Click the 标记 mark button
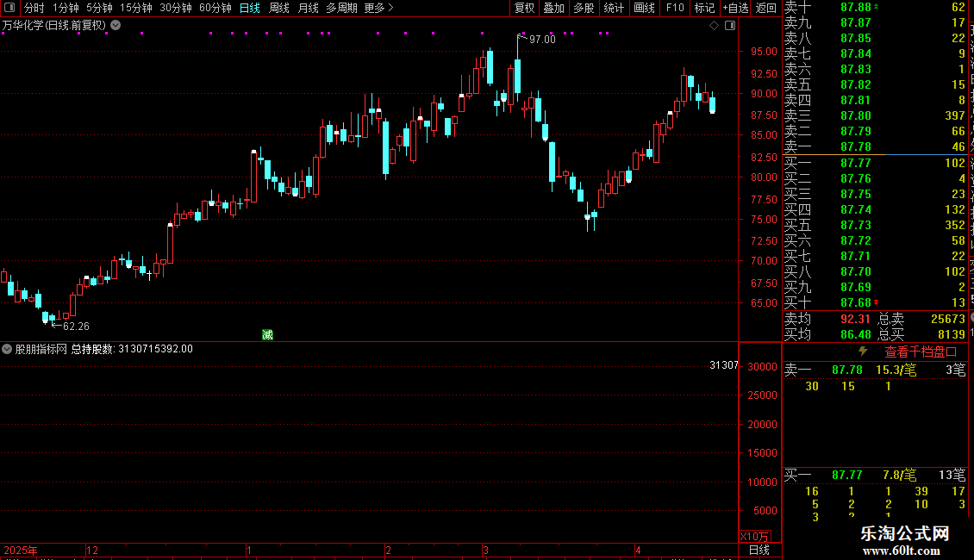Viewport: 974px width, 560px height. pos(704,8)
